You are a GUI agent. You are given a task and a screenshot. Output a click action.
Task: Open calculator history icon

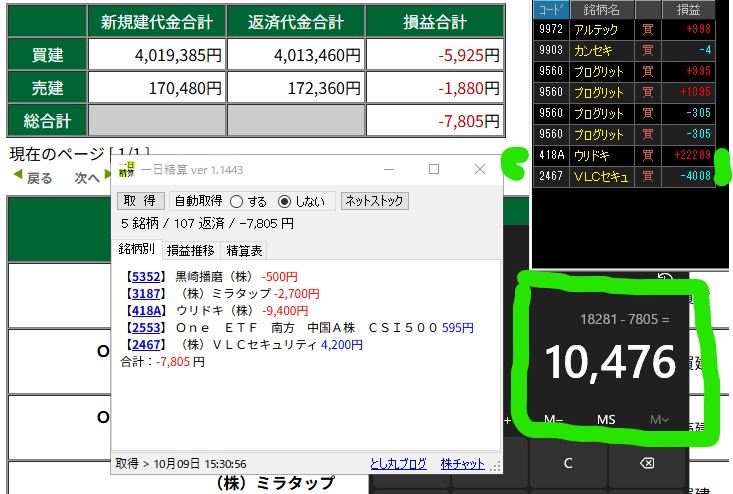664,279
